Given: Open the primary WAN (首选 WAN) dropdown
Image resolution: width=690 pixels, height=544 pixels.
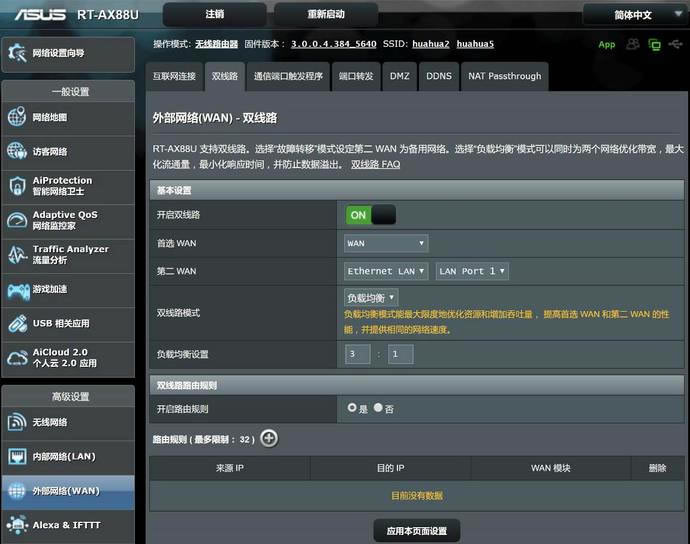Looking at the screenshot, I should pos(386,243).
